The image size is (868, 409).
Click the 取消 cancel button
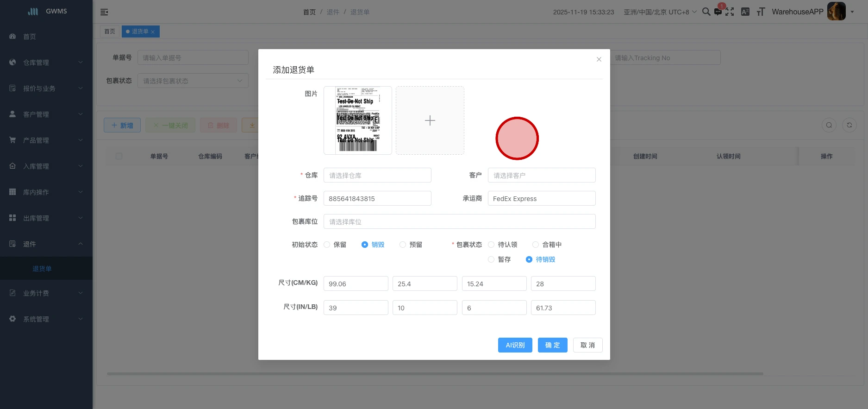(x=587, y=345)
